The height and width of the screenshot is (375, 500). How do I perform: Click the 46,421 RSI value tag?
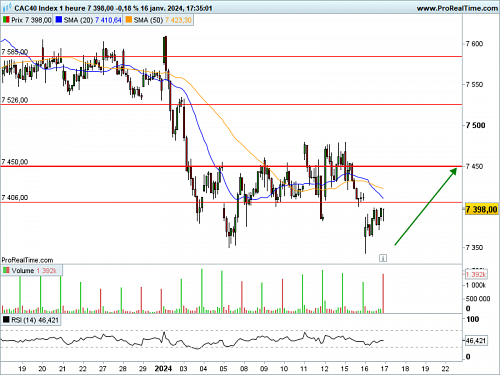click(x=476, y=341)
